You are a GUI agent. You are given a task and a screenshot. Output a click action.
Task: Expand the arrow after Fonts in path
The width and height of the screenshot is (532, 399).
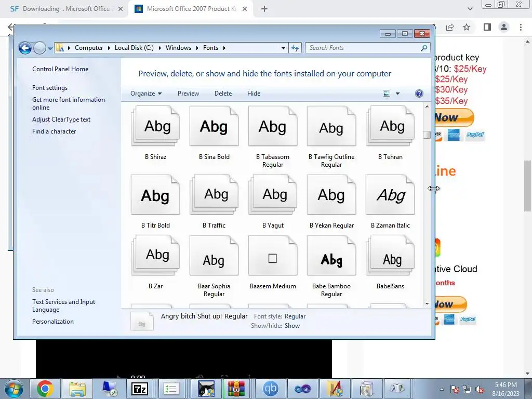pos(224,48)
